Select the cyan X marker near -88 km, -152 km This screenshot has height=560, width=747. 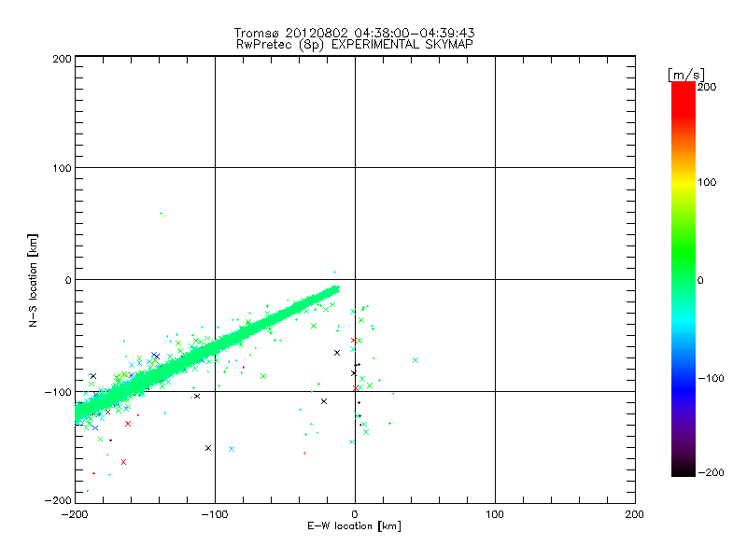coord(232,449)
